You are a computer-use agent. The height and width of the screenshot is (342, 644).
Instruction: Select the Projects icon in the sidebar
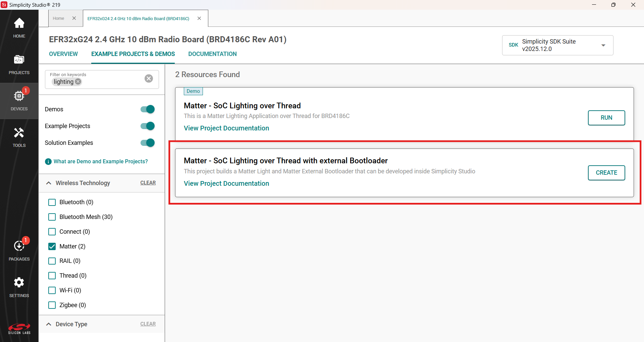coord(19,64)
